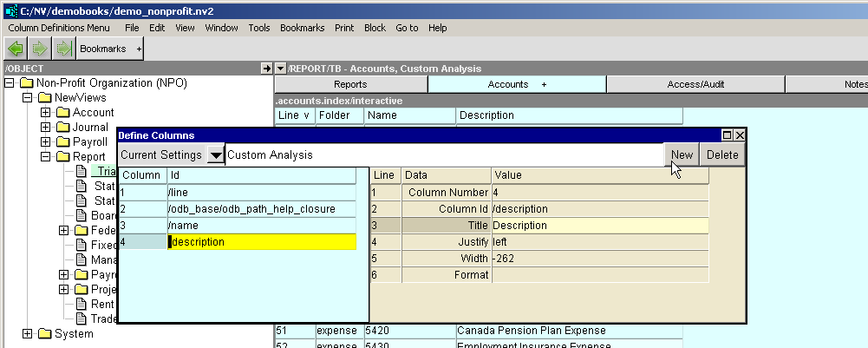Open the Column Definitions Menu
The image size is (868, 348).
click(59, 28)
